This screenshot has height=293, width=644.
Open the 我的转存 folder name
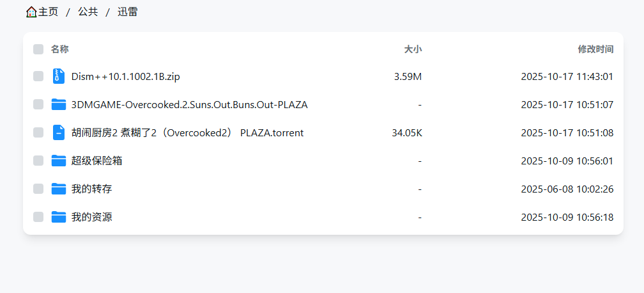coord(92,189)
